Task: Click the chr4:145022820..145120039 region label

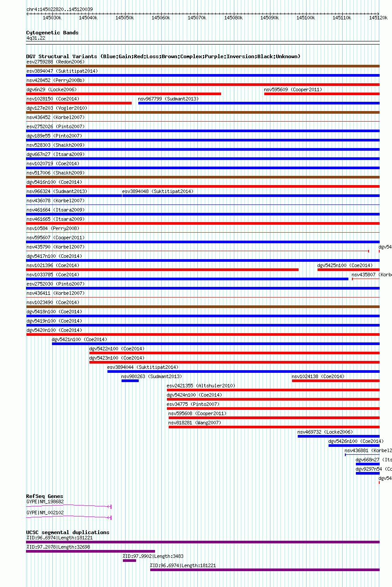Action: pos(59,9)
